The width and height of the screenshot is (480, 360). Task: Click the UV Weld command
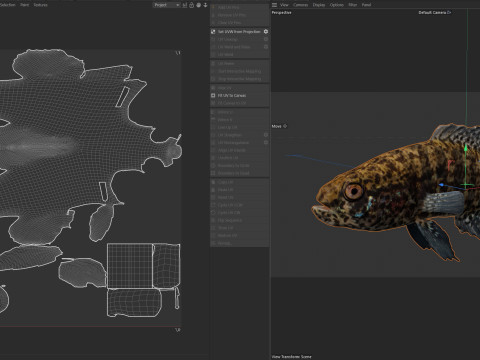(x=239, y=54)
